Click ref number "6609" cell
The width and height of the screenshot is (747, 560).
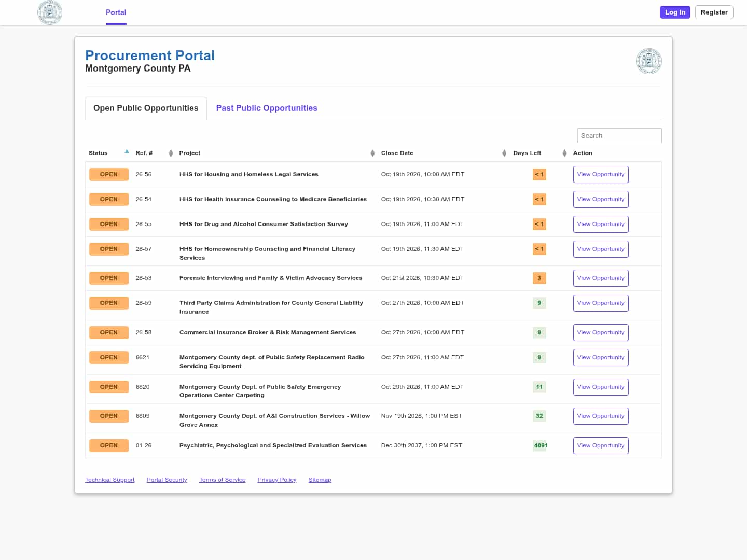coord(143,416)
